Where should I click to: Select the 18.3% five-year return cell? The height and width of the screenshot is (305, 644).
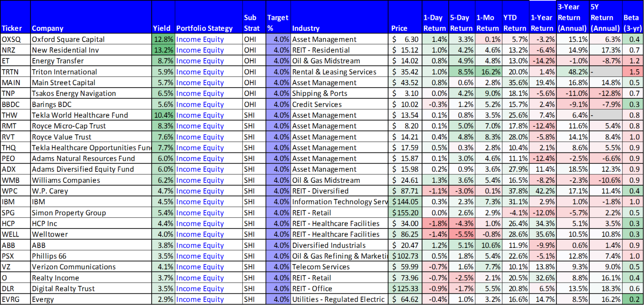pos(606,289)
